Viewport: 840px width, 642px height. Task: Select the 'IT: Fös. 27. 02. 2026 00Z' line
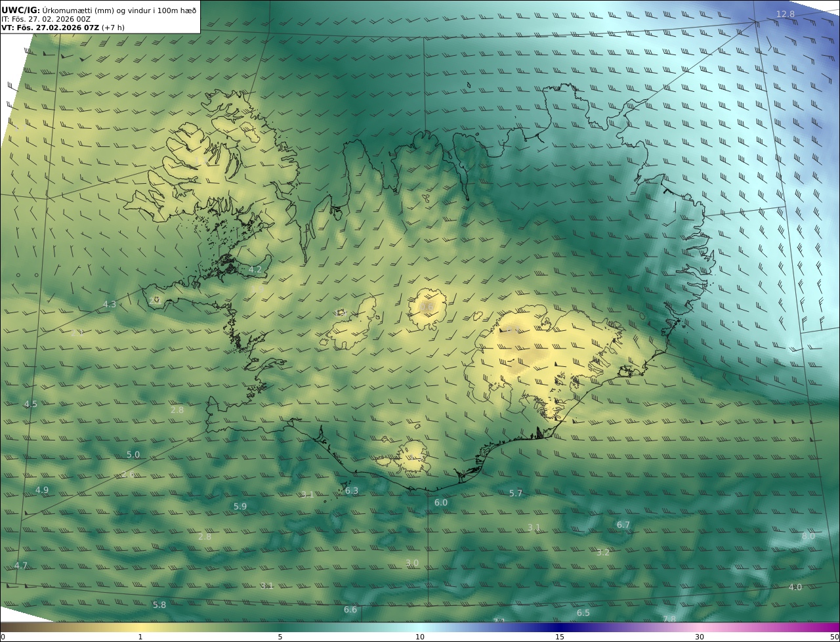(46, 19)
